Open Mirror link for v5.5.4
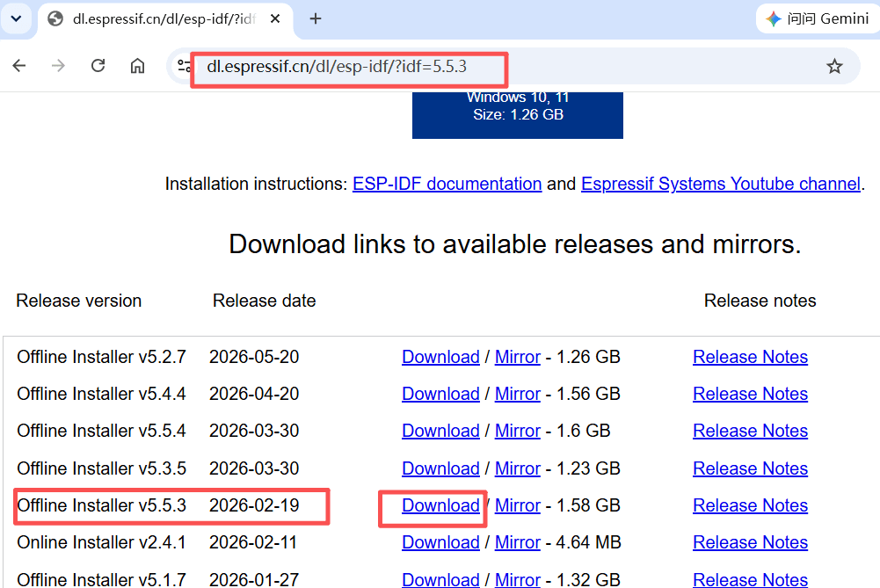The width and height of the screenshot is (880, 588). click(x=518, y=431)
